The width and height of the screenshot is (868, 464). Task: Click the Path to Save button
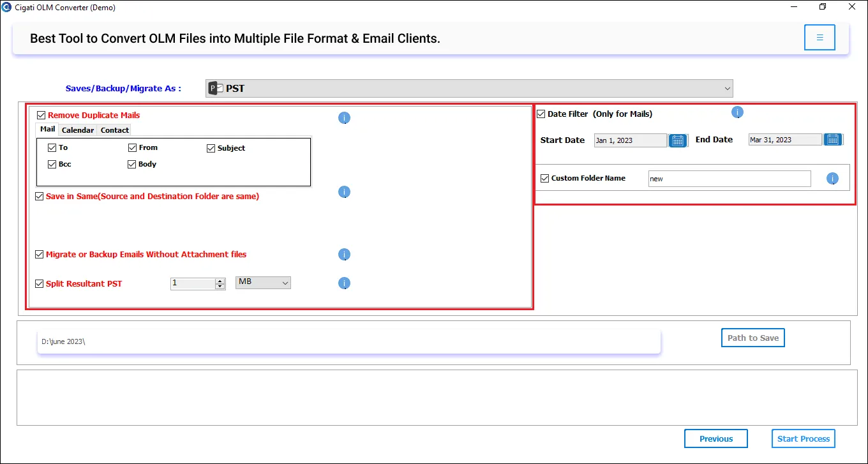(x=753, y=338)
